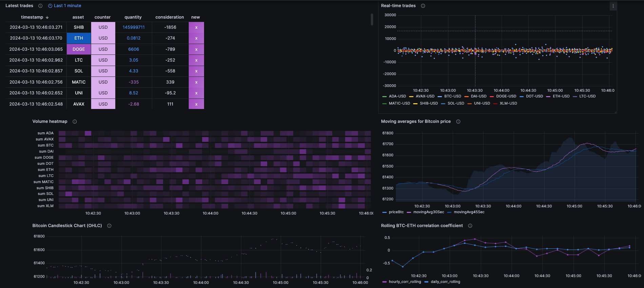Click consideration value 339 in MATIC row
The width and height of the screenshot is (644, 288).
tap(170, 82)
